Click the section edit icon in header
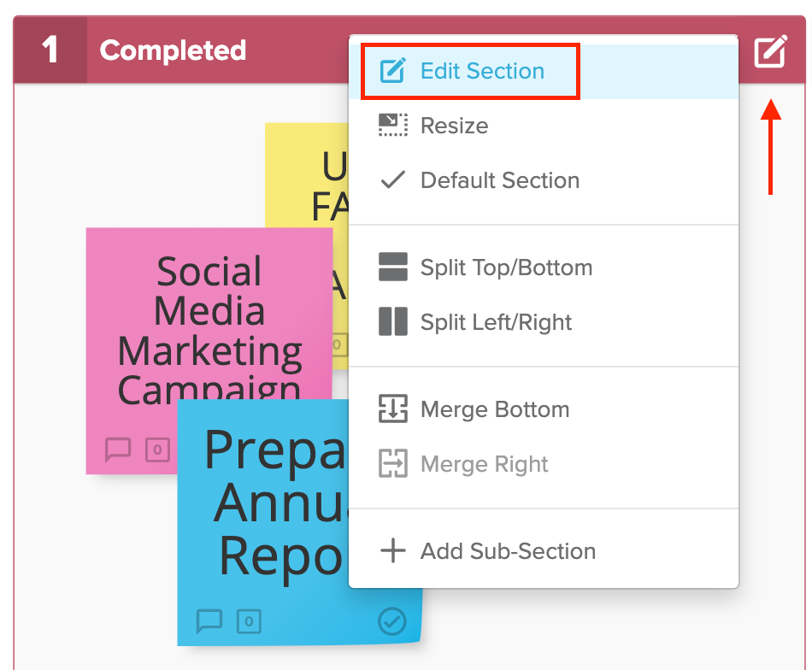The height and width of the screenshot is (670, 812). [x=771, y=51]
